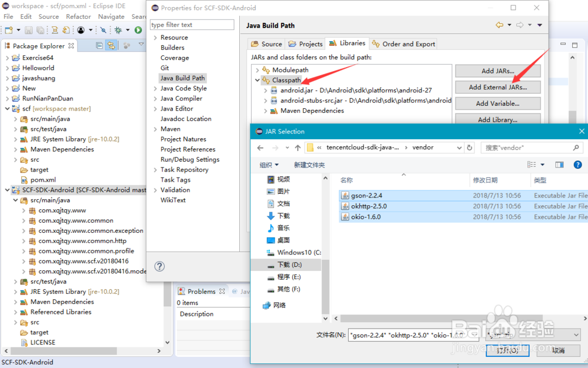The height and width of the screenshot is (368, 588).
Task: Open the Problems tab in bottom panel
Action: coord(201,291)
